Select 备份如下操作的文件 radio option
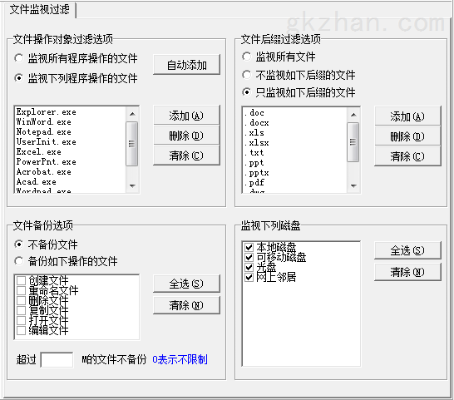The height and width of the screenshot is (400, 454). tap(19, 261)
